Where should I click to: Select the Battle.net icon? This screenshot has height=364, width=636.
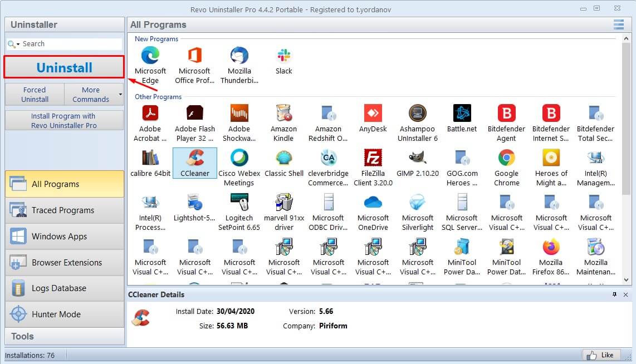coord(462,113)
